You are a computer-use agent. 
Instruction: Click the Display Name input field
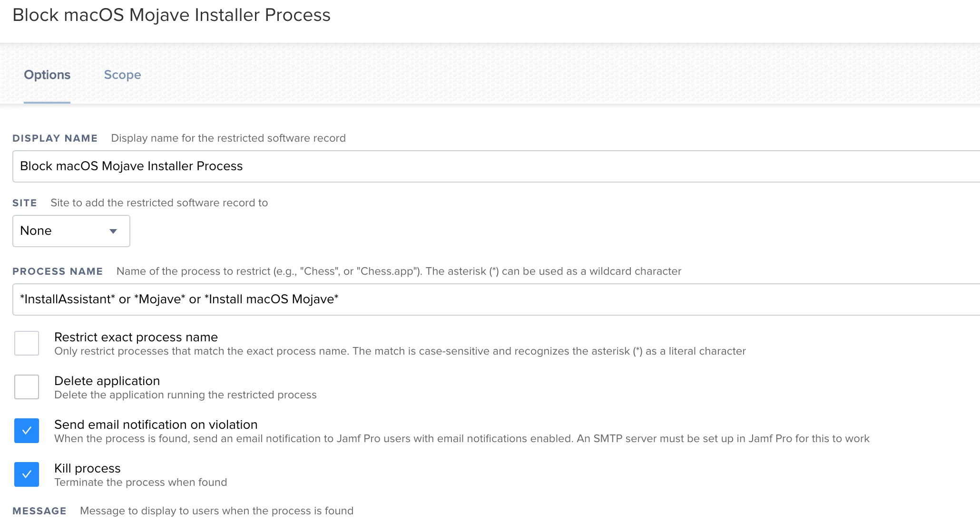click(496, 166)
